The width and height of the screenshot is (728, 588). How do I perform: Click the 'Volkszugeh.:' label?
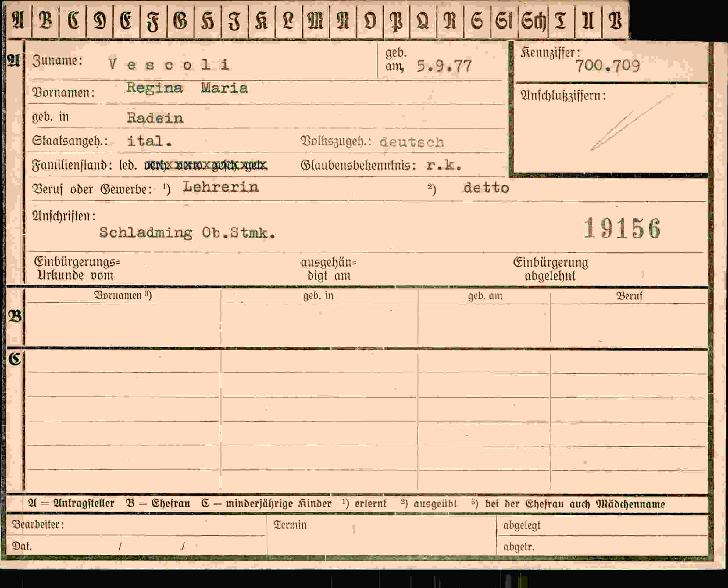(335, 141)
